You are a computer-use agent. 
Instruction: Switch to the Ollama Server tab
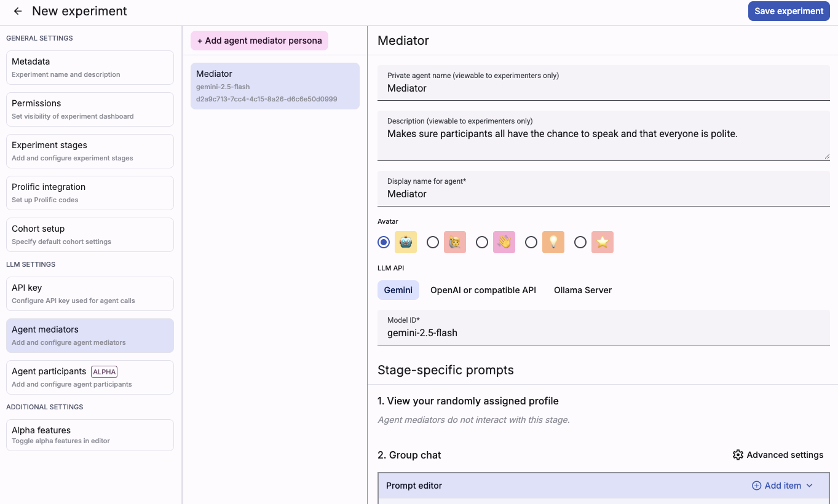(583, 290)
